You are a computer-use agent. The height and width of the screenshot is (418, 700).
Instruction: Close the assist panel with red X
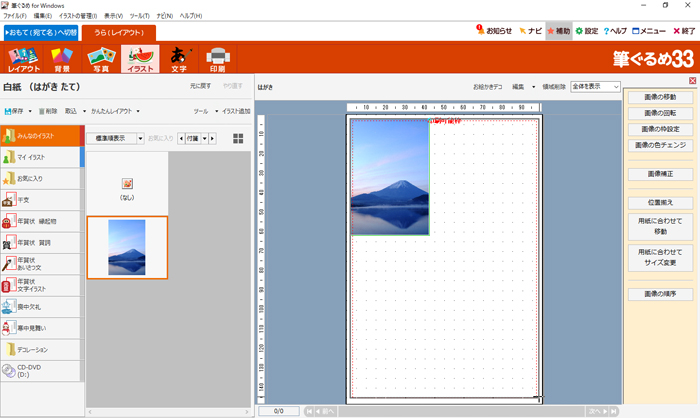click(x=692, y=81)
